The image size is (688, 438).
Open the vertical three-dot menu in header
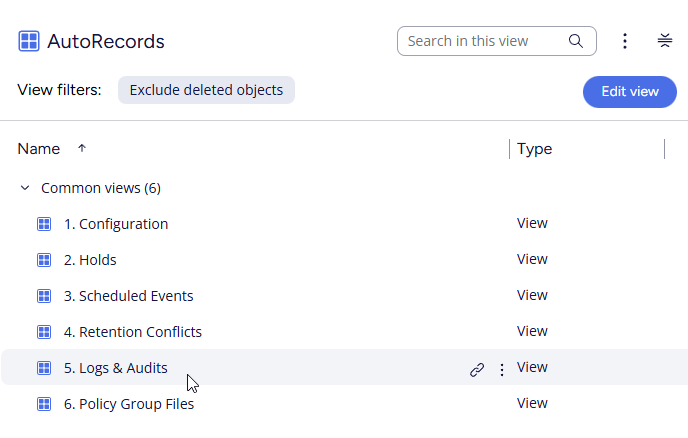point(625,41)
